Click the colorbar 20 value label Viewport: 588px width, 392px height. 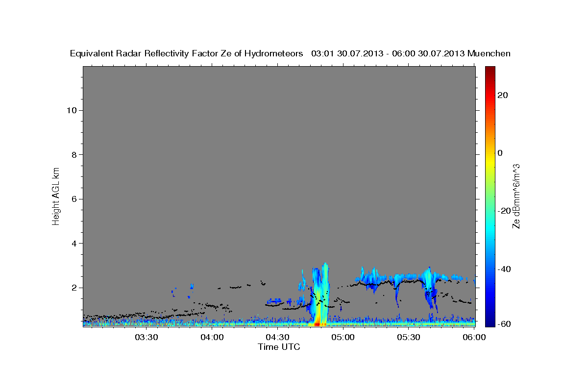point(503,95)
